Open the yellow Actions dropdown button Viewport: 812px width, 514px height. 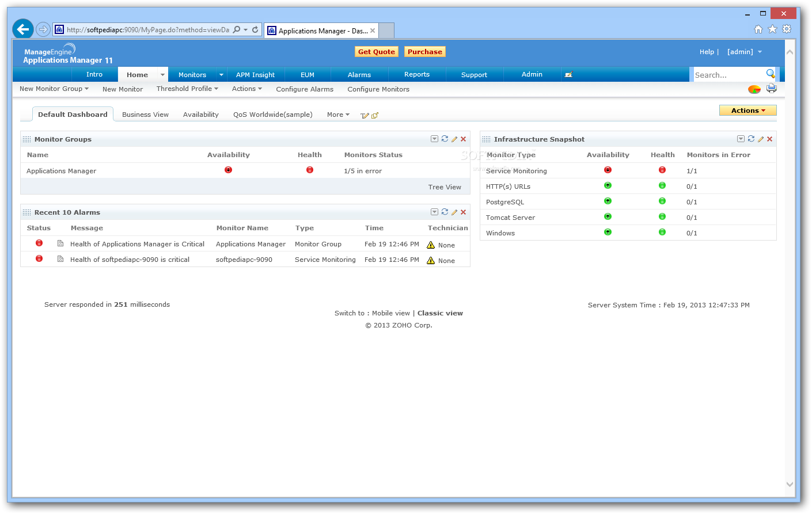pyautogui.click(x=748, y=111)
